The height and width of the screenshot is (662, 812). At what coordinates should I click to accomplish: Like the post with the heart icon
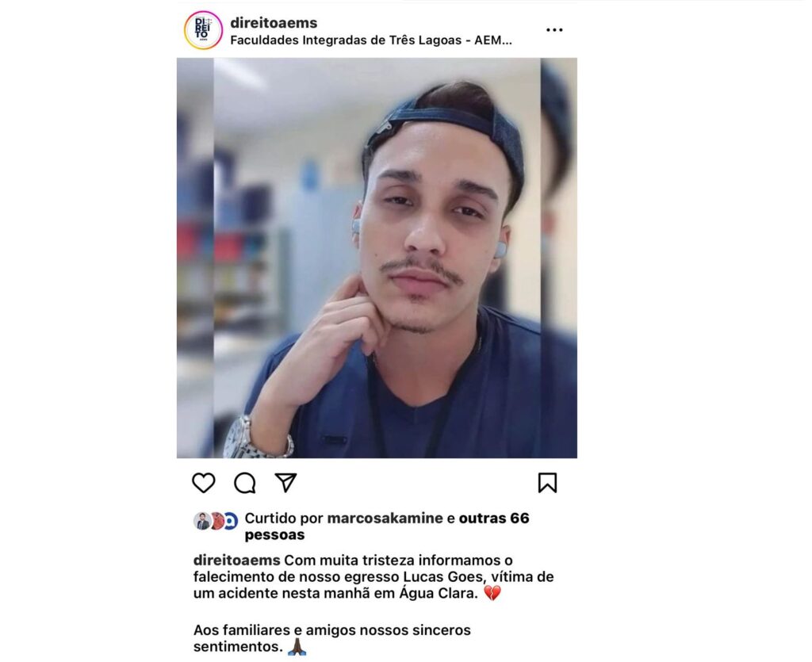pos(204,483)
